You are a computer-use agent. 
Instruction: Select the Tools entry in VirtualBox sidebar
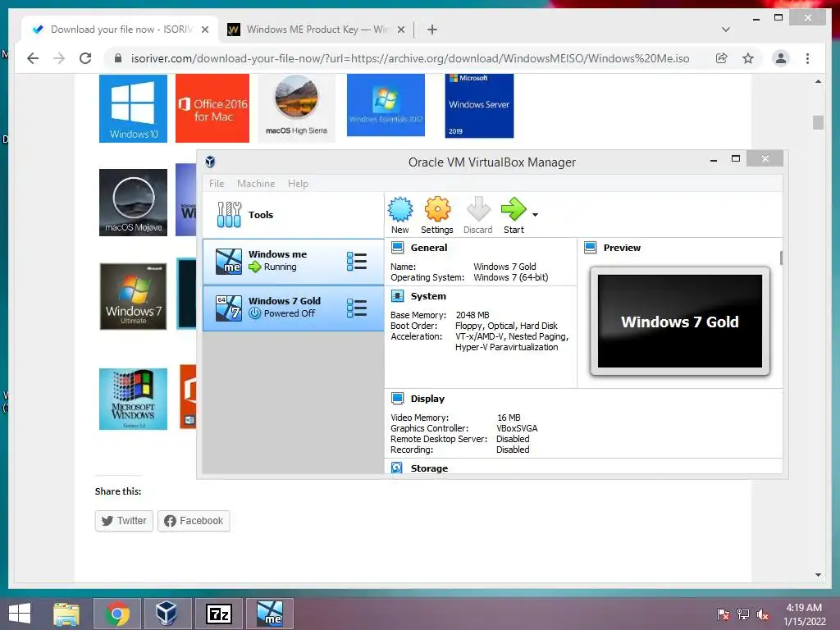point(293,215)
